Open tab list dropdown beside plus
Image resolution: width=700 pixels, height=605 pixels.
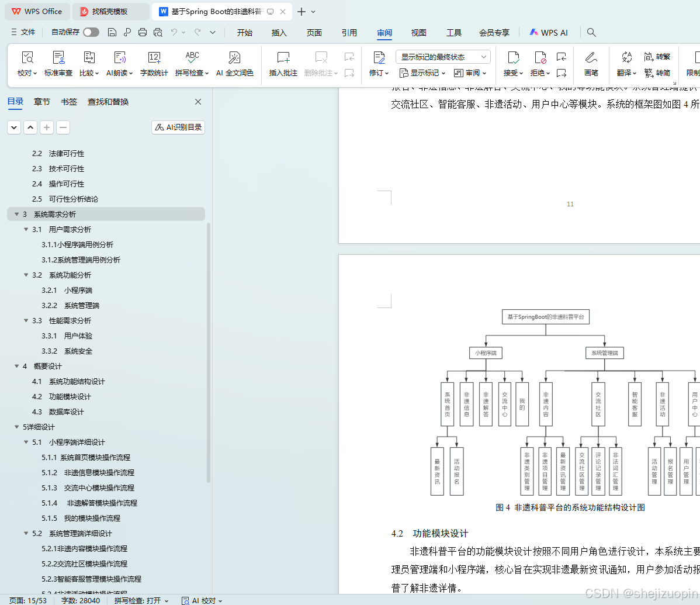point(313,12)
